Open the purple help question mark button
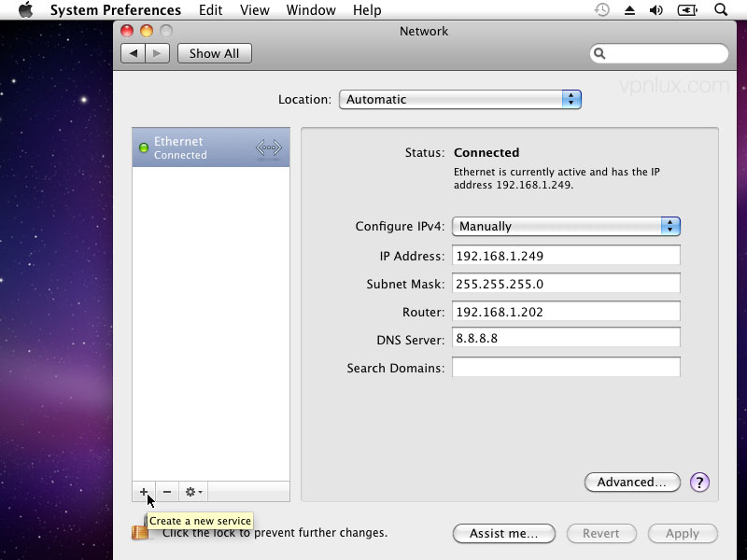The height and width of the screenshot is (560, 747). pyautogui.click(x=699, y=482)
